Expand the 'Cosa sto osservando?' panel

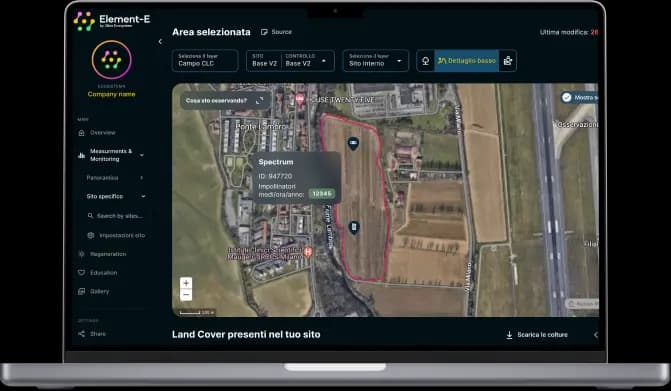[260, 101]
